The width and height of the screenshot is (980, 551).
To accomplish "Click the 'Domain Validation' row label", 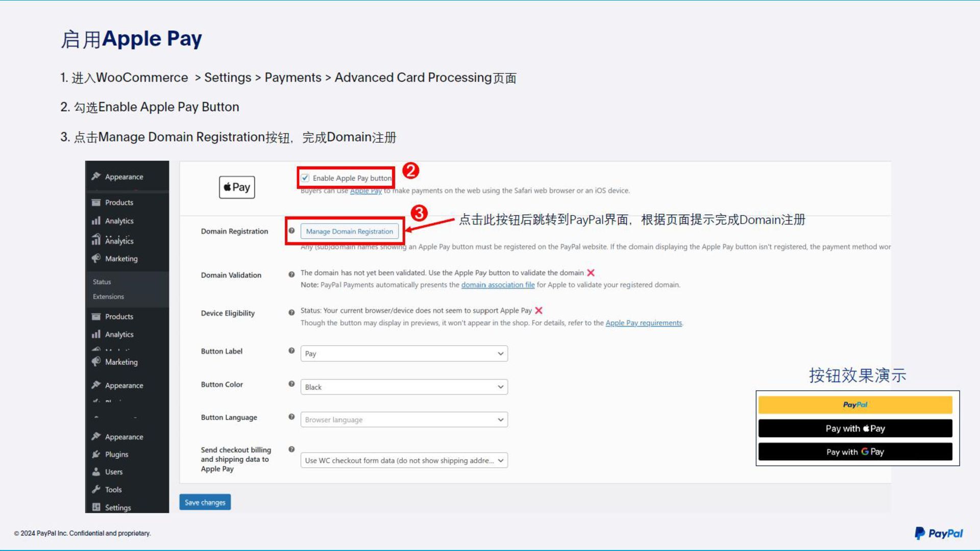I will (x=231, y=275).
